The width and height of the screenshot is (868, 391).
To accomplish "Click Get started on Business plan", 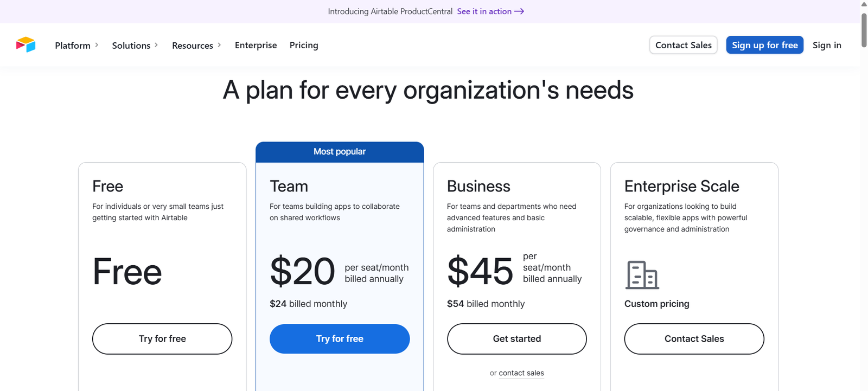I will (x=517, y=339).
